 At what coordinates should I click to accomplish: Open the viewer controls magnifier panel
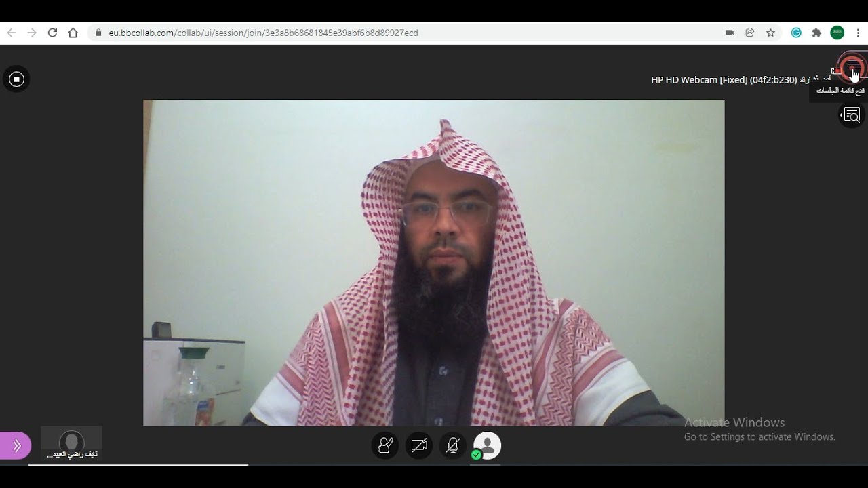tap(852, 115)
